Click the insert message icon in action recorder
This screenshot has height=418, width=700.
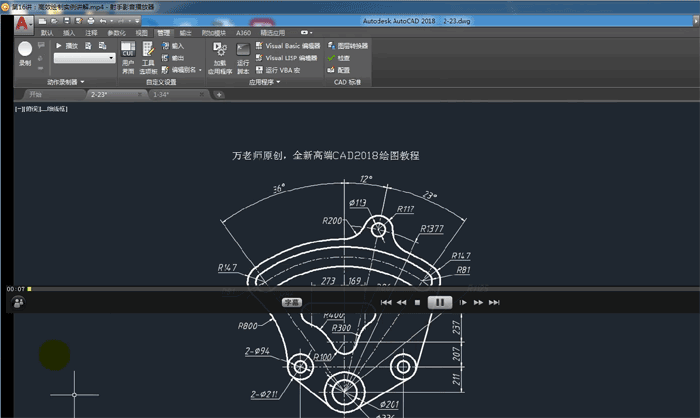41,45
